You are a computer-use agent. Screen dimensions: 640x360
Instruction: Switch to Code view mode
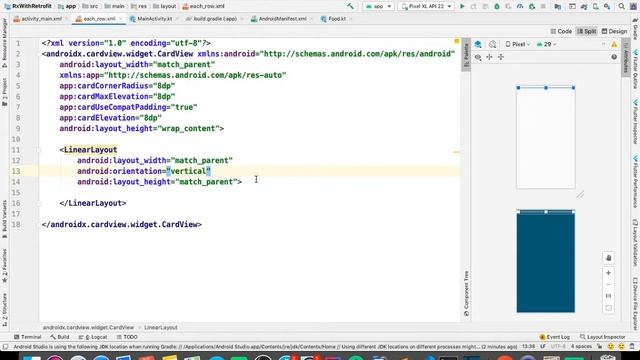[x=561, y=31]
